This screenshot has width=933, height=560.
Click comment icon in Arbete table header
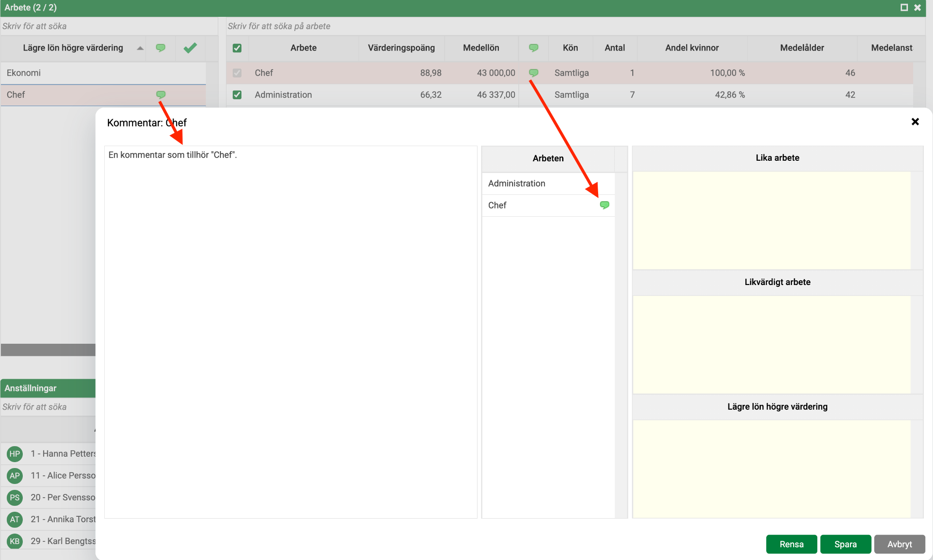click(x=533, y=48)
